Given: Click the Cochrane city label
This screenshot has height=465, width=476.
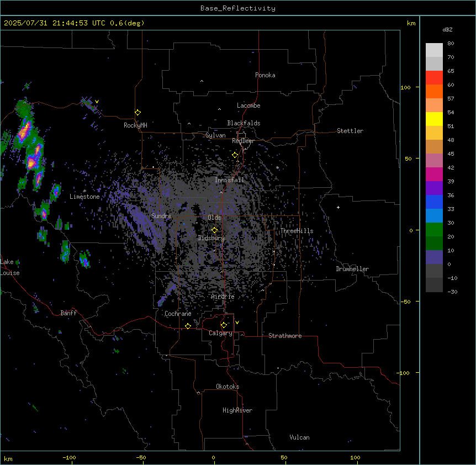Looking at the screenshot, I should pyautogui.click(x=178, y=314).
